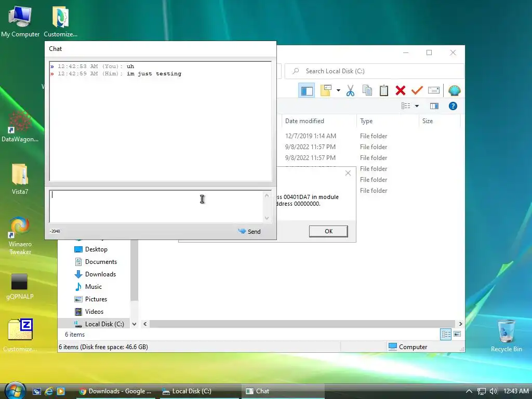
Task: Click the 12/7/2019 1:14 AM folder row
Action: (x=370, y=136)
